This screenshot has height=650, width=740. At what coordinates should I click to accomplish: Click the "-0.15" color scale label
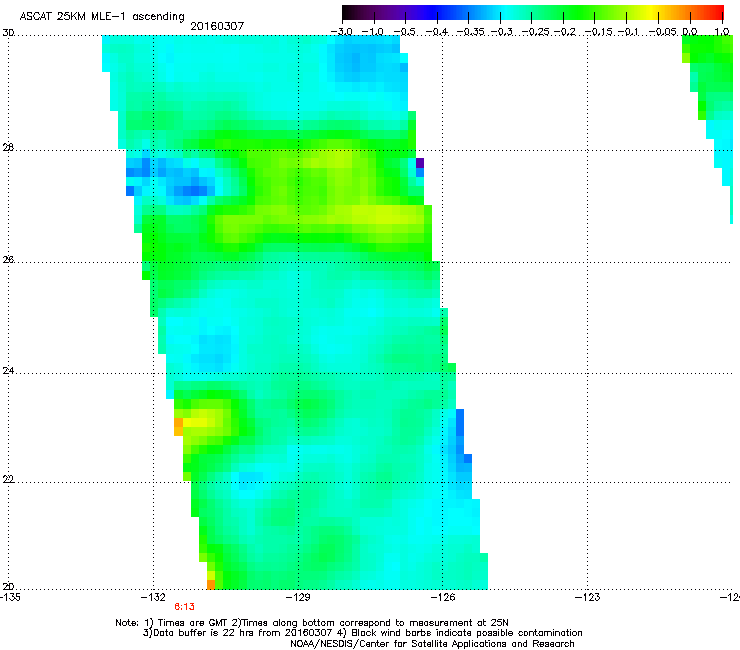(599, 32)
